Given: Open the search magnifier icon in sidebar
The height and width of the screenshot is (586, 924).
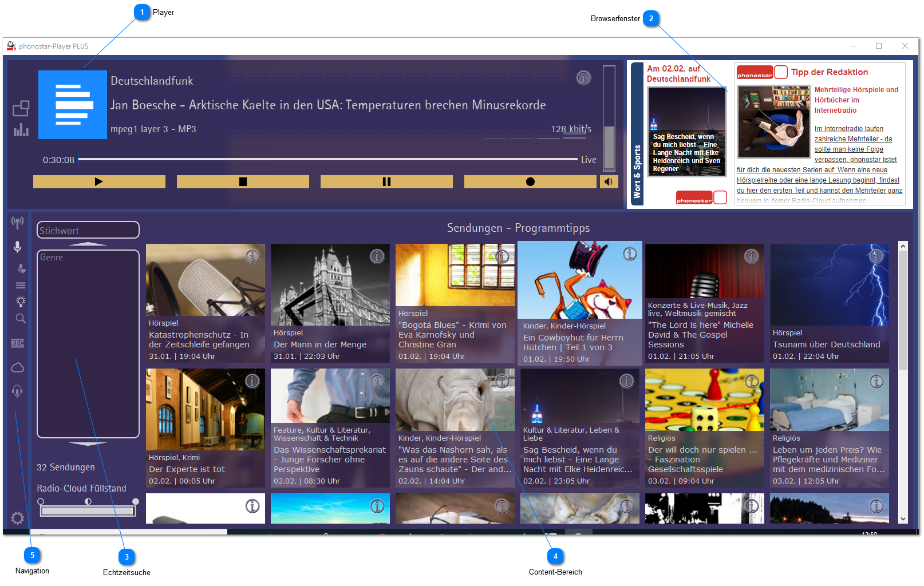Looking at the screenshot, I should click(x=21, y=318).
